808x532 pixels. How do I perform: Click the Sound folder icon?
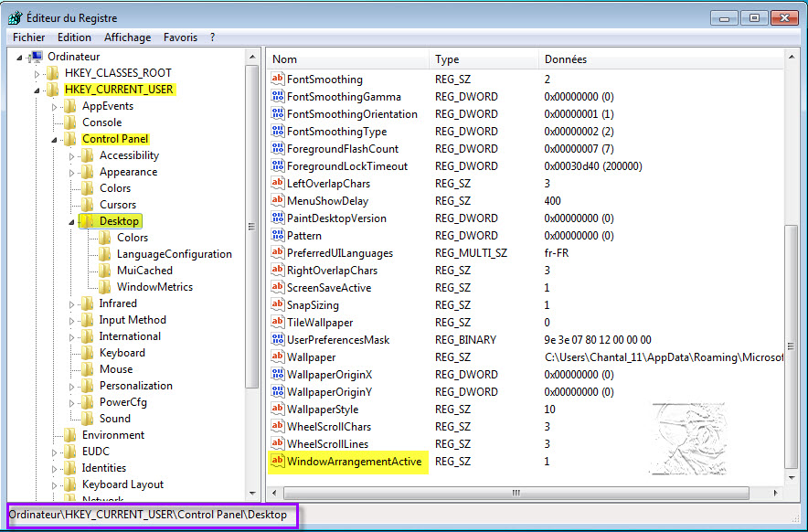point(87,419)
